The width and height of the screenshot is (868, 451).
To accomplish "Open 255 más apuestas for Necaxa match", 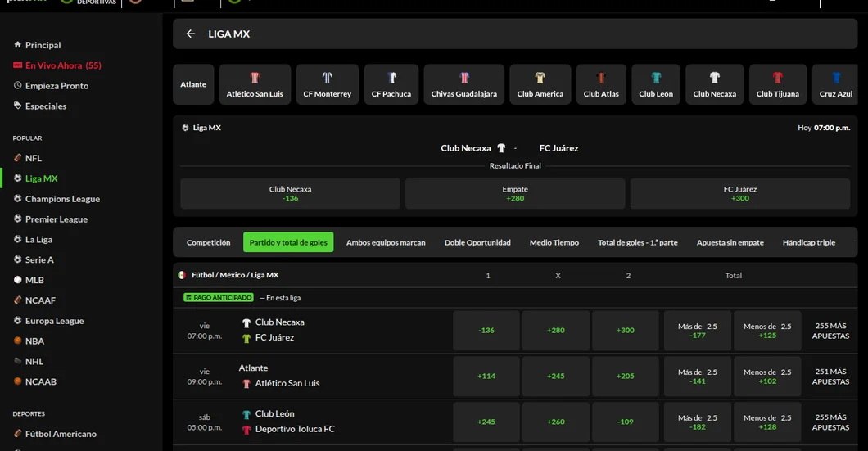I will tap(830, 331).
